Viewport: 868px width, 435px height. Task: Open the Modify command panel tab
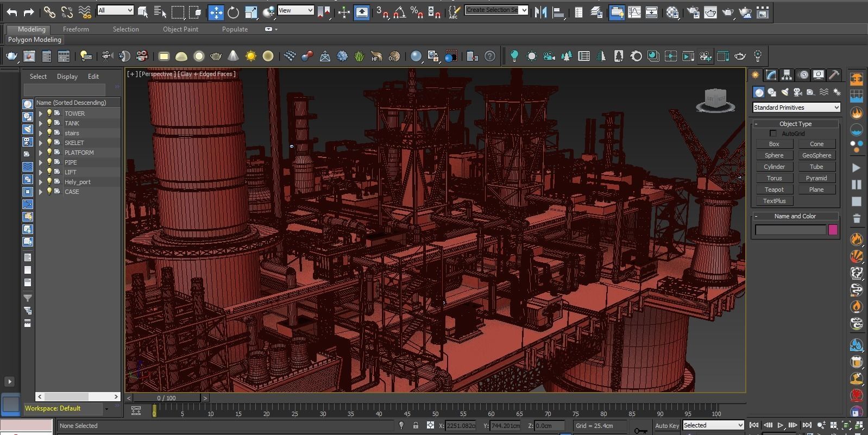(771, 75)
